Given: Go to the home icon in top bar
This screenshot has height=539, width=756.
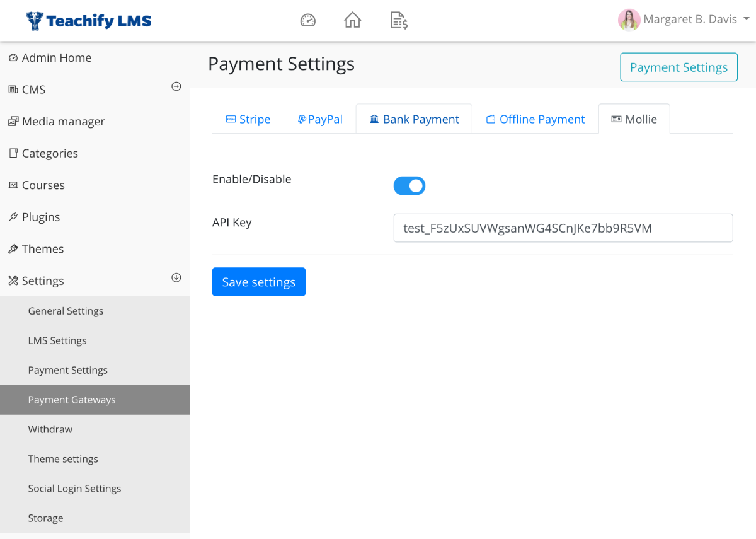Looking at the screenshot, I should (353, 20).
